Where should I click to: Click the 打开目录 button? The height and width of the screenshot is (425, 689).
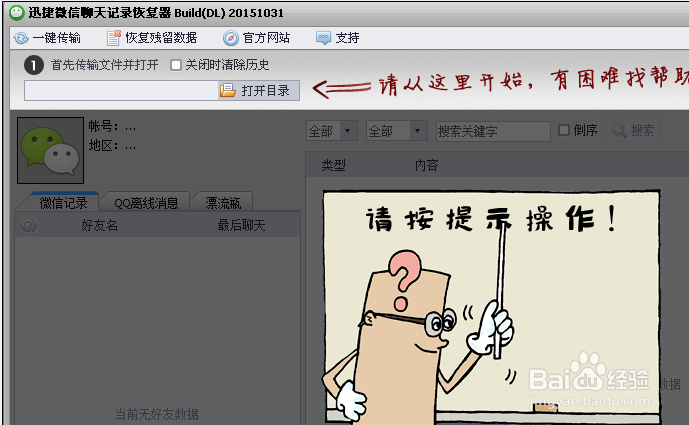point(259,91)
